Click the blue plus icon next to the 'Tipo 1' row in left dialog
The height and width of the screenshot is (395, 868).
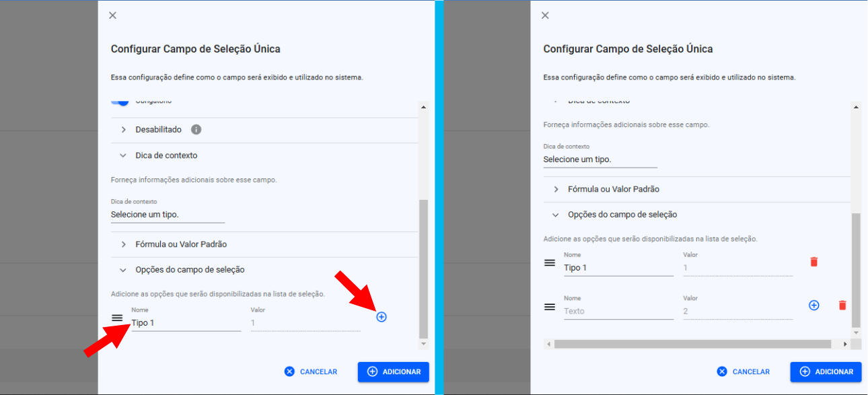click(382, 316)
